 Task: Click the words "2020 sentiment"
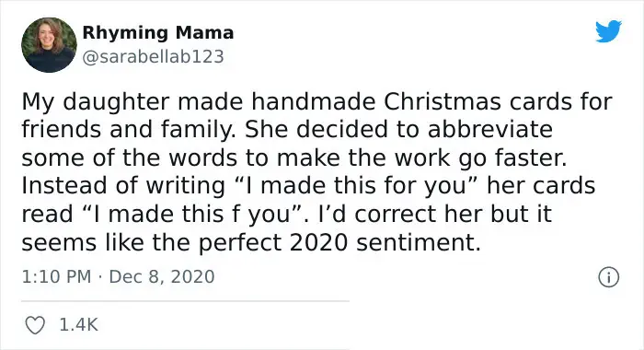(385, 242)
